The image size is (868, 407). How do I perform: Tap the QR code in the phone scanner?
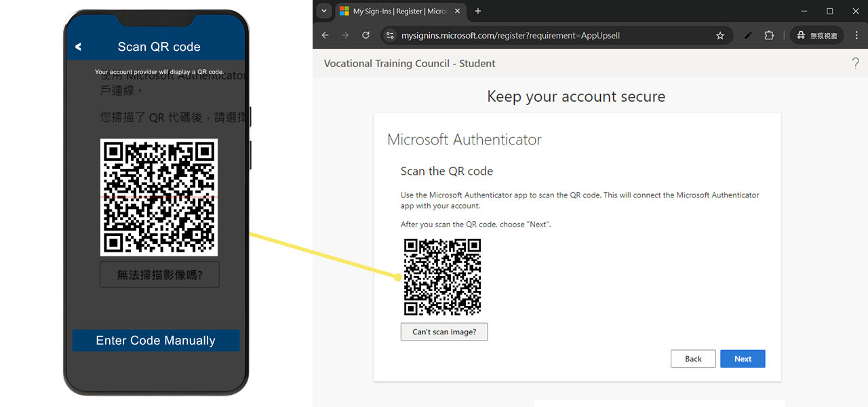pyautogui.click(x=159, y=197)
